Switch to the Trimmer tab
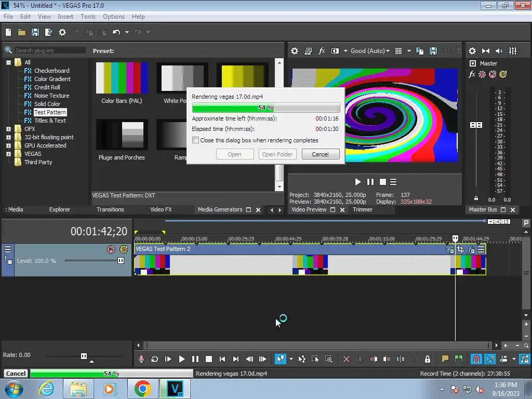This screenshot has width=532, height=399. [x=362, y=210]
